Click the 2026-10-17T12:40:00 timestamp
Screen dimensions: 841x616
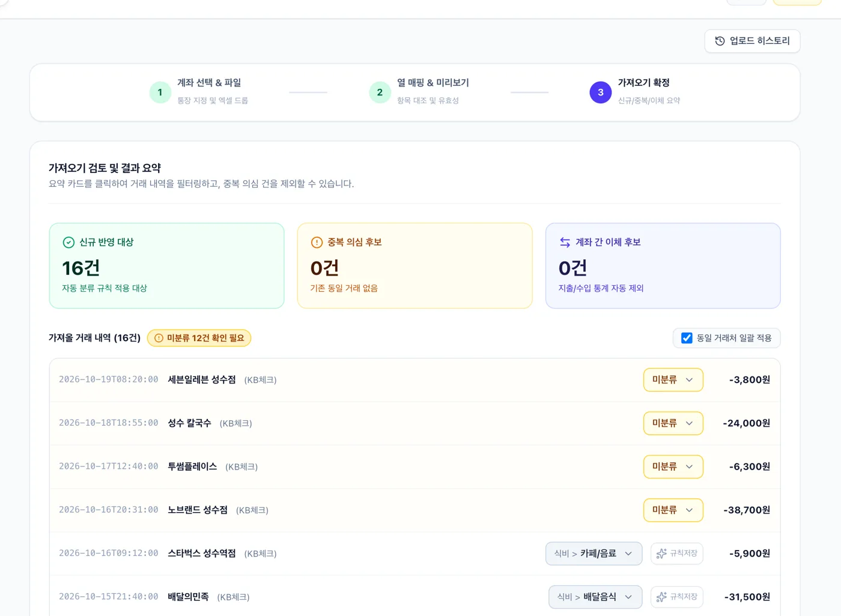click(109, 467)
